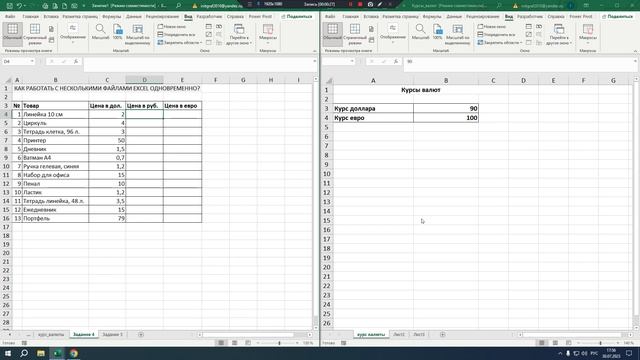Open Макросы dropdown in right window

click(588, 34)
